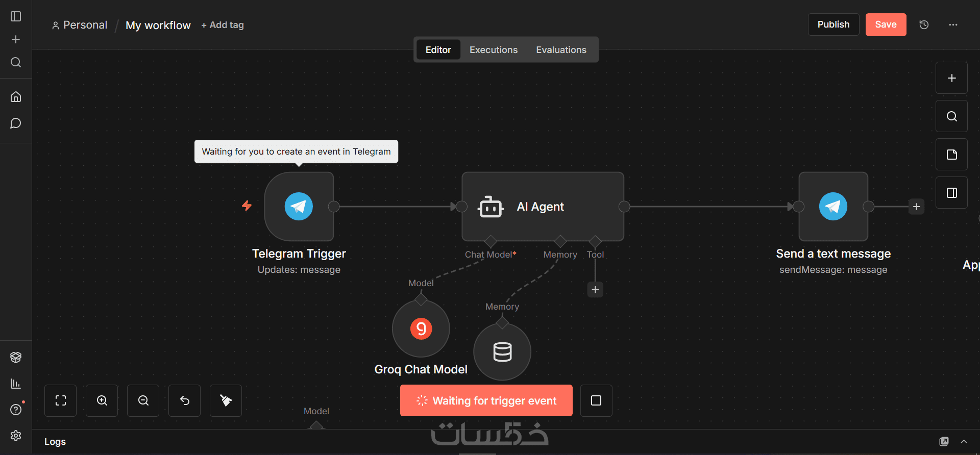
Task: Switch to the Evaluations tab
Action: (561, 49)
